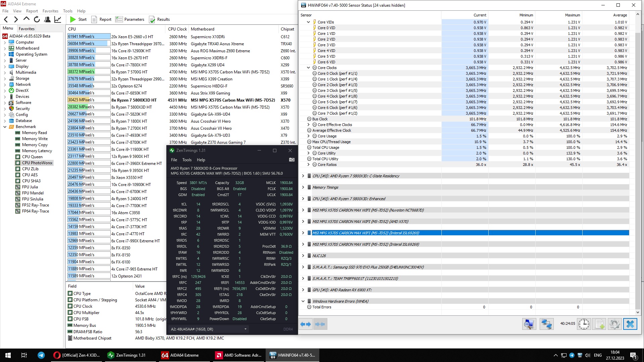The height and width of the screenshot is (362, 644).
Task: Click HWiNFO reset clock icon
Action: 584,324
